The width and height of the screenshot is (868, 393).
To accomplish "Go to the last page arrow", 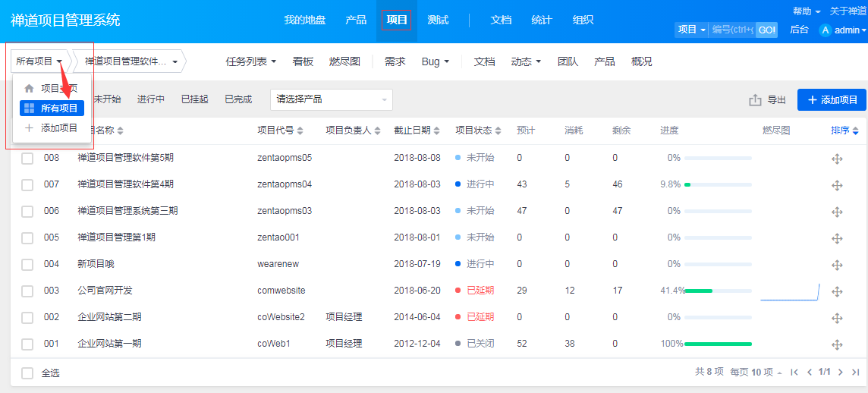I will 856,373.
